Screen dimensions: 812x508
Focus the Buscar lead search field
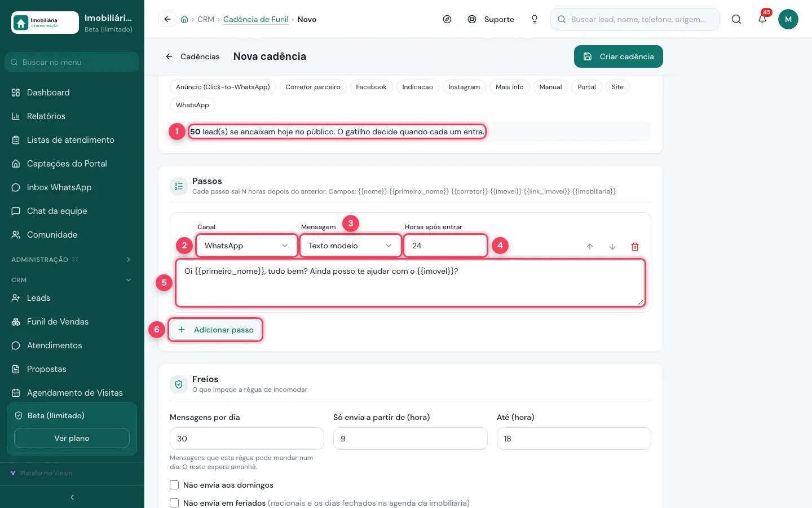click(635, 19)
